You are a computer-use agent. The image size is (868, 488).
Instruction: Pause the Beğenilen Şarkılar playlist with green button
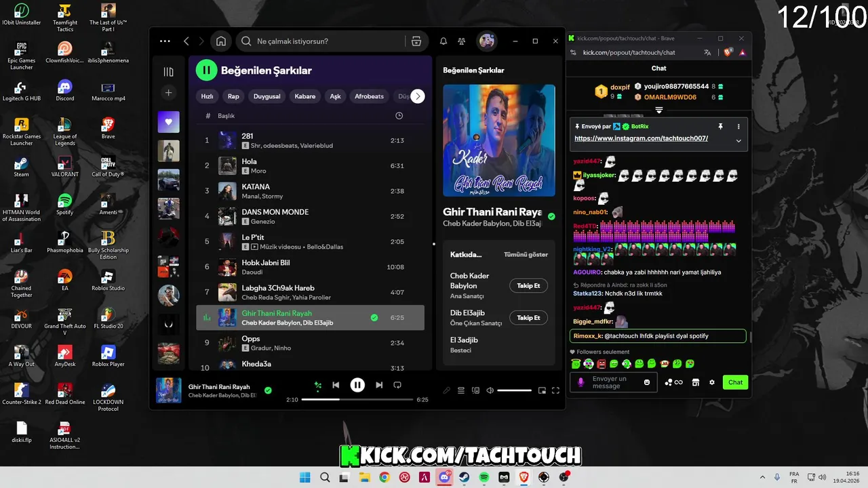[206, 70]
